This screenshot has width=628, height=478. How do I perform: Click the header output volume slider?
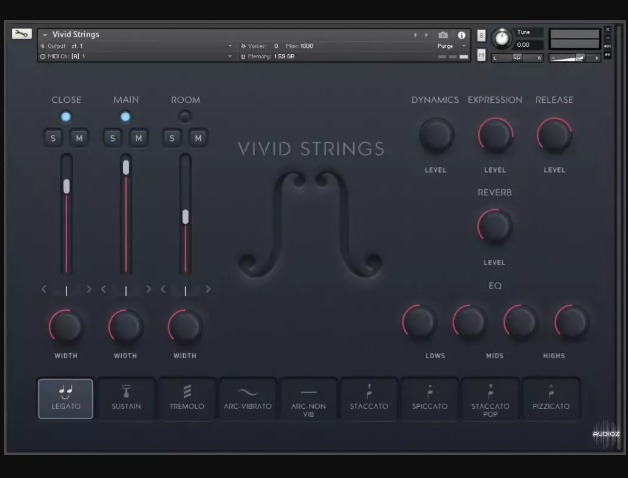[x=574, y=58]
